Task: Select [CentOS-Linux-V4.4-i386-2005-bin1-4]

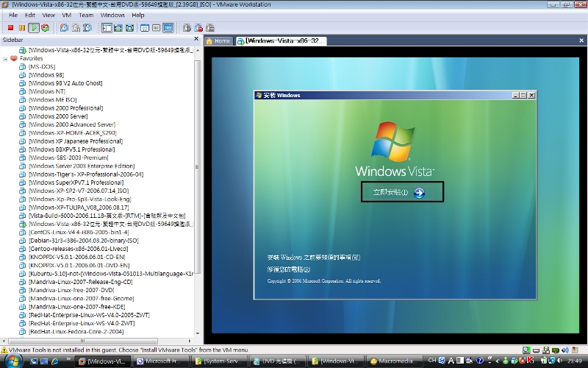Action: pos(79,232)
